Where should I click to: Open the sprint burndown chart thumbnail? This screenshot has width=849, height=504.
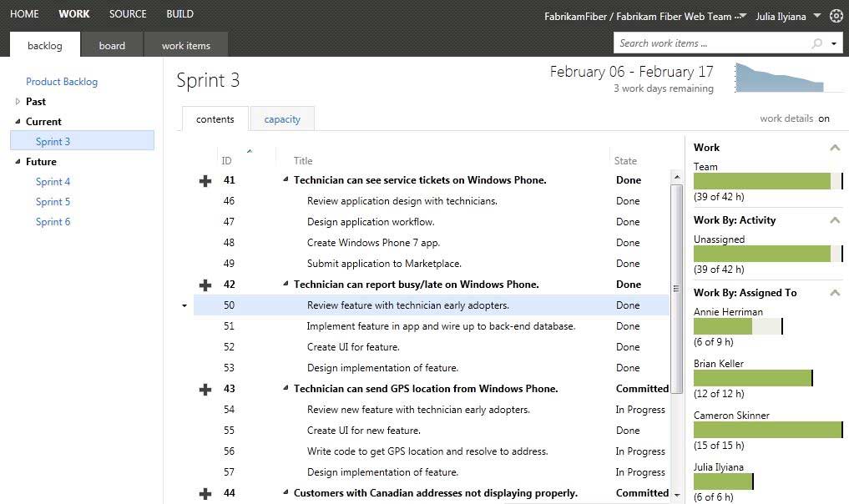(x=780, y=78)
